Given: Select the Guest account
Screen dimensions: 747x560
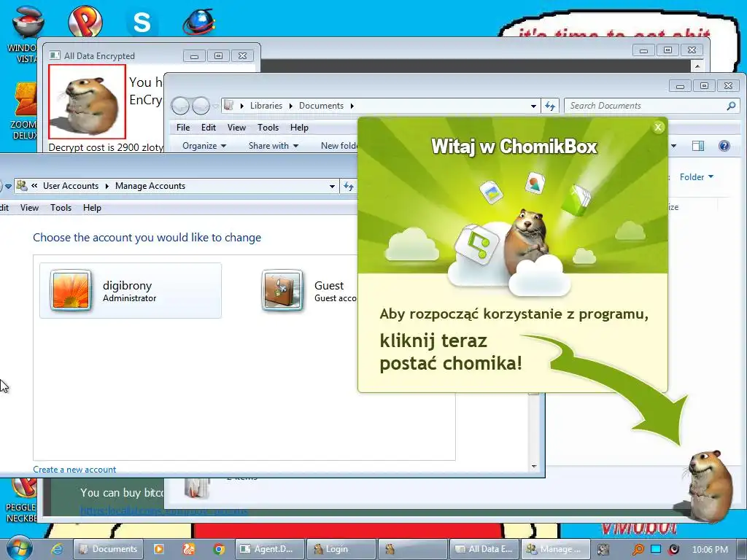Looking at the screenshot, I should pyautogui.click(x=309, y=290).
